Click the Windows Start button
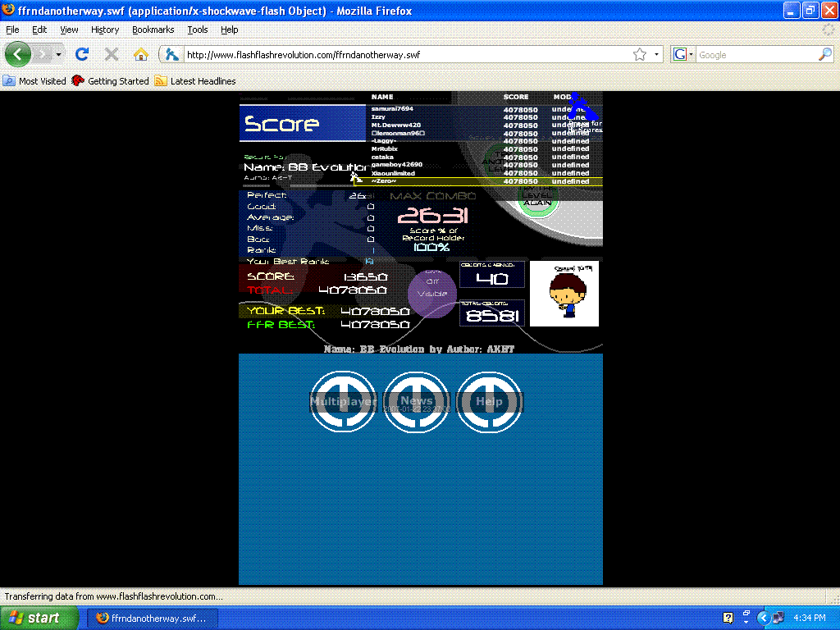The width and height of the screenshot is (840, 630). point(34,618)
